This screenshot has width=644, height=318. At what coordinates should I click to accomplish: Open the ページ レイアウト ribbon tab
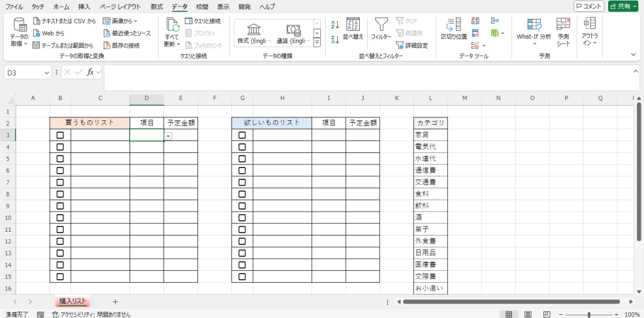121,6
